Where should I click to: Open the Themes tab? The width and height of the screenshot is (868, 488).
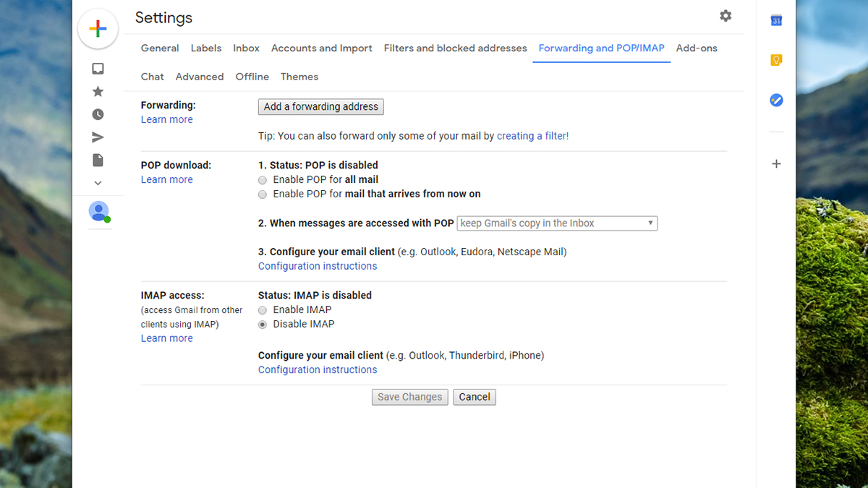tap(299, 77)
